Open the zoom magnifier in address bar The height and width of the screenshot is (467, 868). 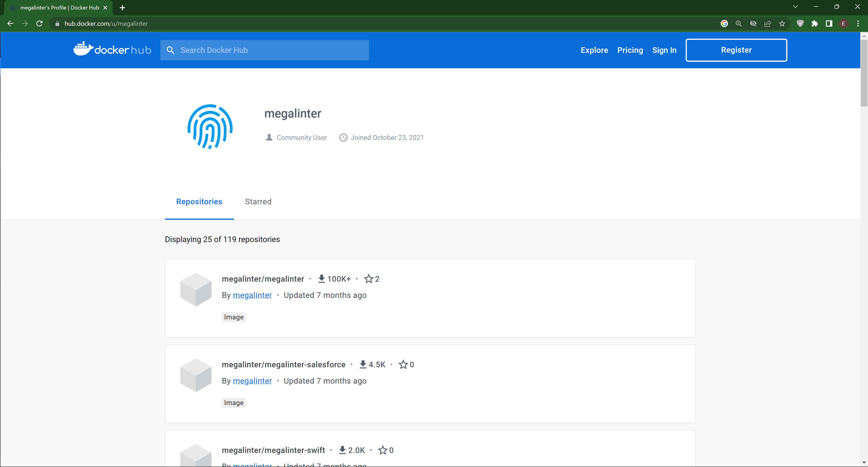pyautogui.click(x=739, y=24)
